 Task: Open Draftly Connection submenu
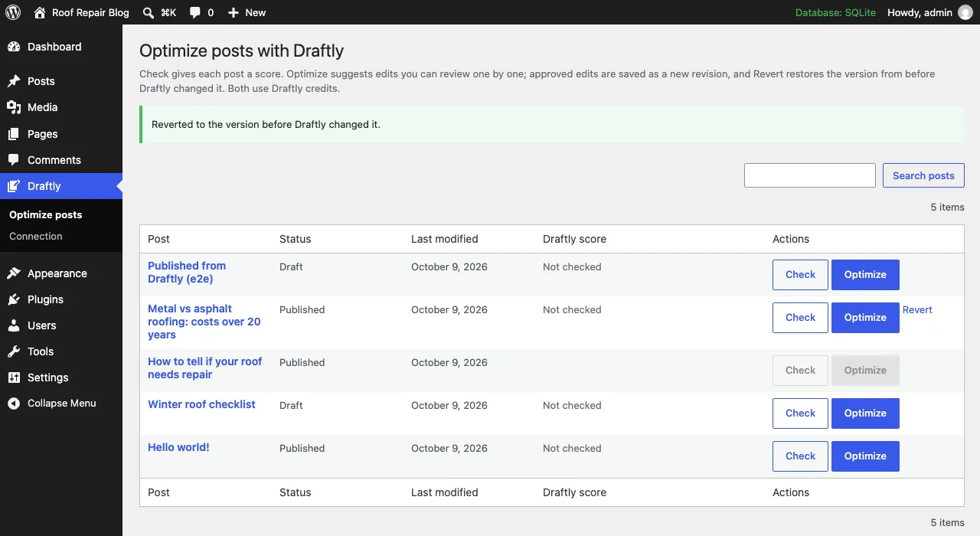click(36, 237)
